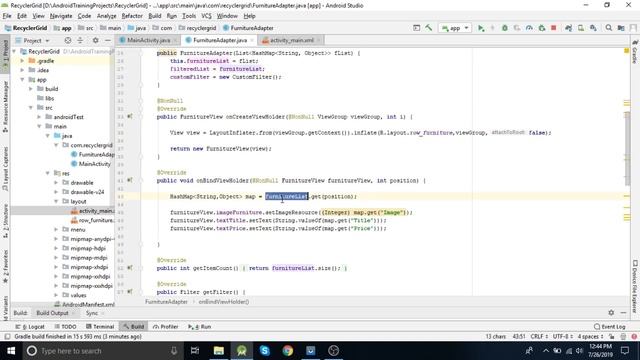Click the scroll-from-source target icon in Project panel
640x360 pixels.
(68, 40)
